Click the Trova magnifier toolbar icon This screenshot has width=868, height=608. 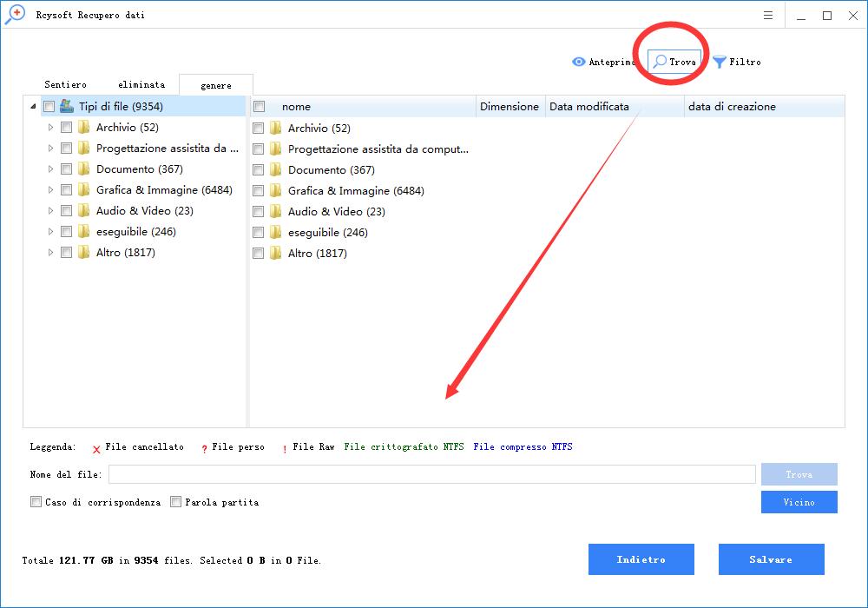coord(661,62)
